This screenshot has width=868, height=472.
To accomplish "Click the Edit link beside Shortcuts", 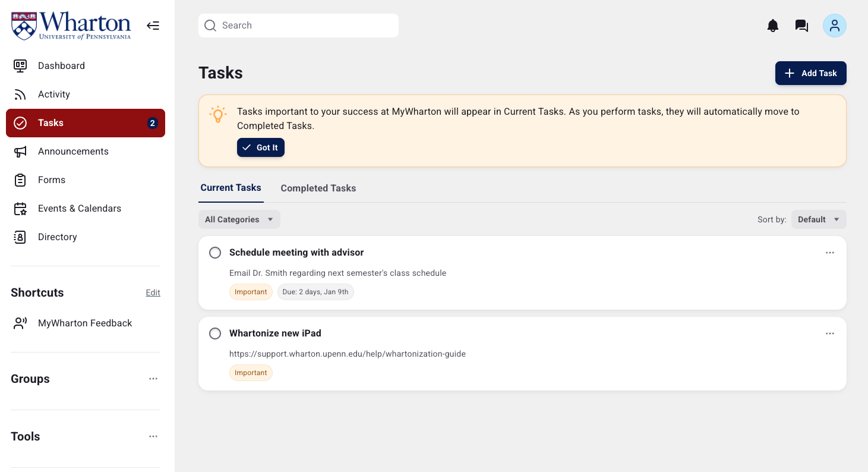I will tap(153, 292).
